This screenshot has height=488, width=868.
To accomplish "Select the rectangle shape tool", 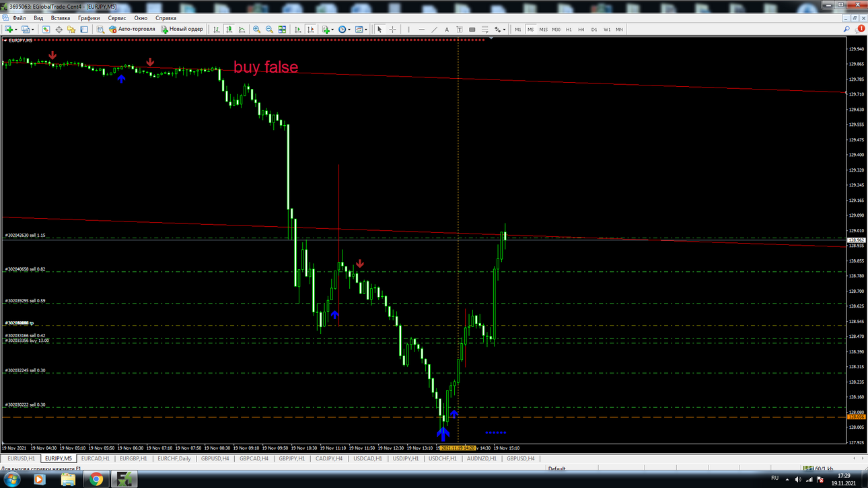I will [472, 30].
